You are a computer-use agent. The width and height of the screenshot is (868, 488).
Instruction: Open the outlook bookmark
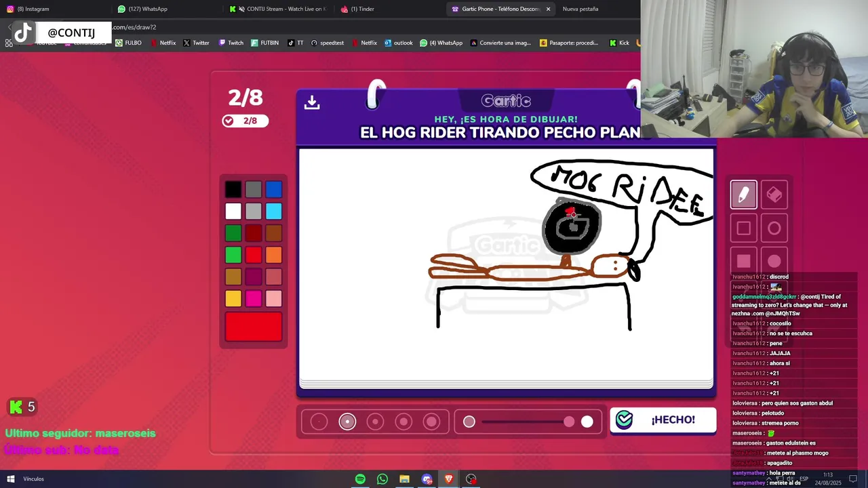399,43
